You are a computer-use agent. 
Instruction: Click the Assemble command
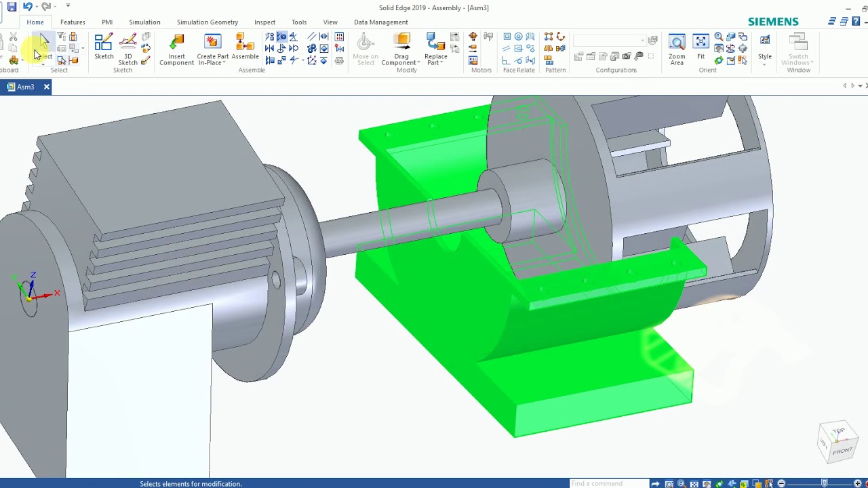[x=245, y=47]
